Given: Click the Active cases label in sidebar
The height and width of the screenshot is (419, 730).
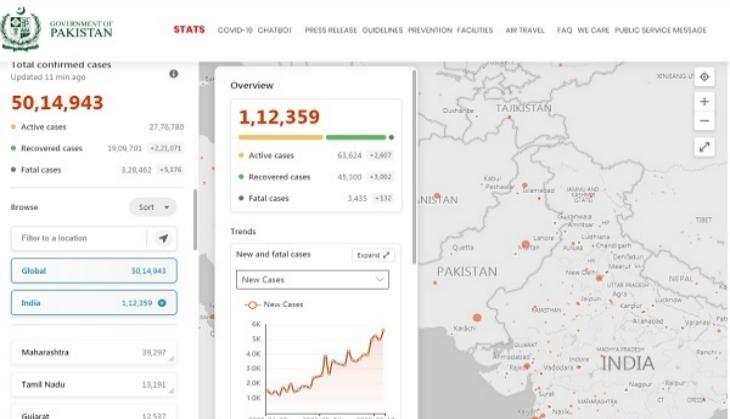Looking at the screenshot, I should tap(43, 127).
